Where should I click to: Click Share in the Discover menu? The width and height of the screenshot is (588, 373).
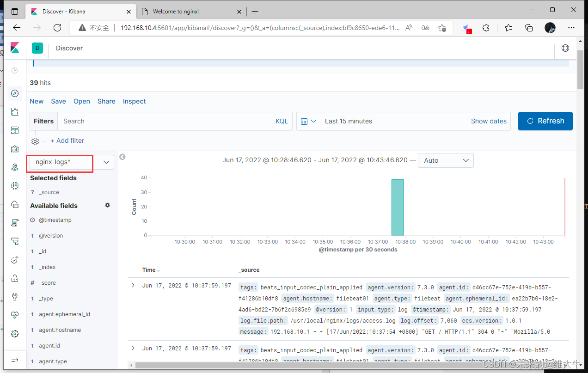pos(106,101)
